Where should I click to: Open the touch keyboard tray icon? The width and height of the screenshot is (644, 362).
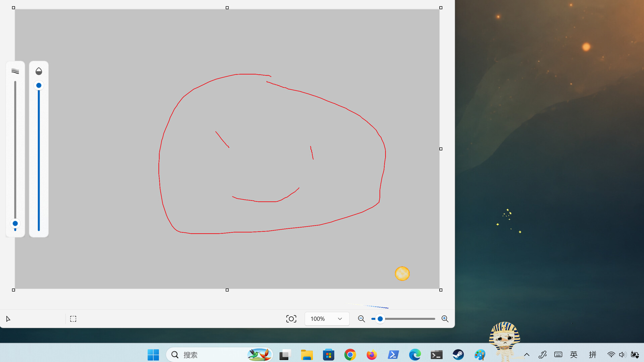[x=558, y=355]
